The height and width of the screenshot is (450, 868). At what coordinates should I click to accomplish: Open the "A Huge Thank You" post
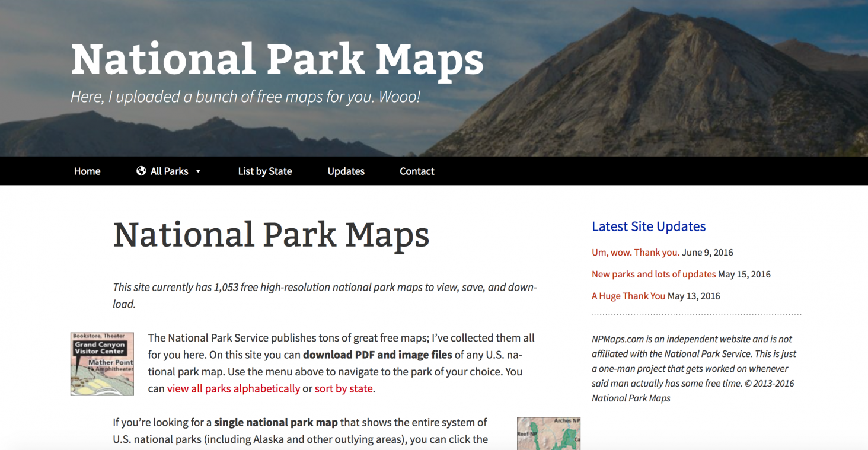pyautogui.click(x=628, y=296)
